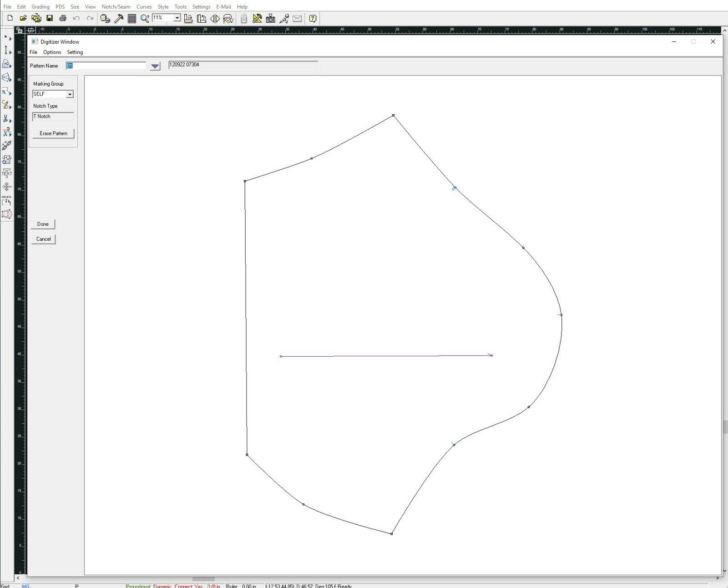This screenshot has width=728, height=588.
Task: Click the rotate piece clockwise icon
Action: pos(188,18)
